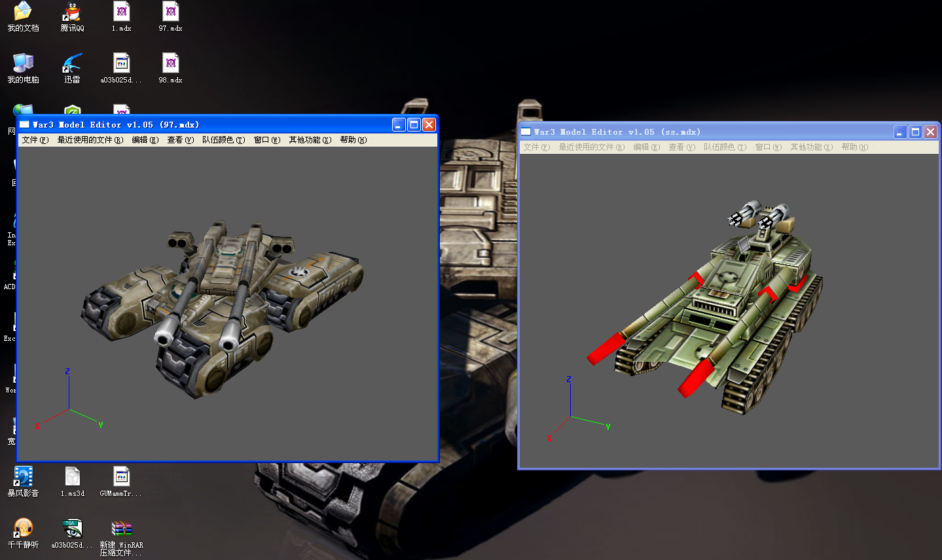Open 队伍颜色 menu in ss.mdx window
The height and width of the screenshot is (560, 942).
pyautogui.click(x=725, y=147)
